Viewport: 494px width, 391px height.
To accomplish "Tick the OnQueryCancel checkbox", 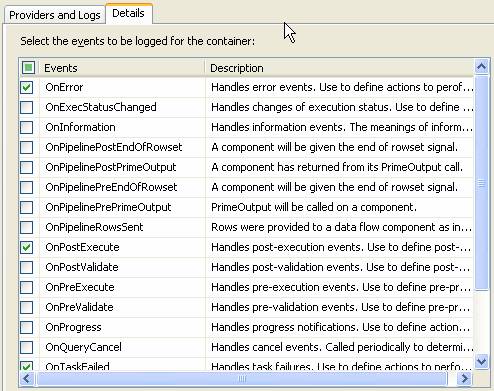I will tap(26, 347).
